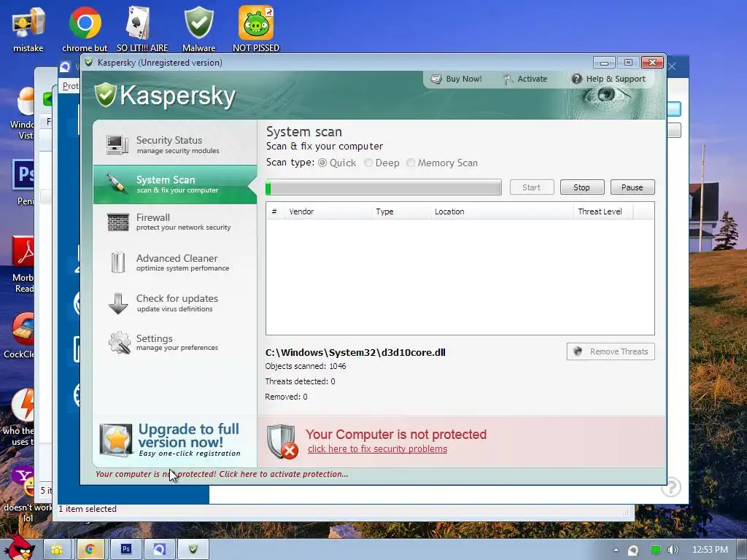Screen dimensions: 747x560
Task: Open the Security Status section
Action: point(175,145)
